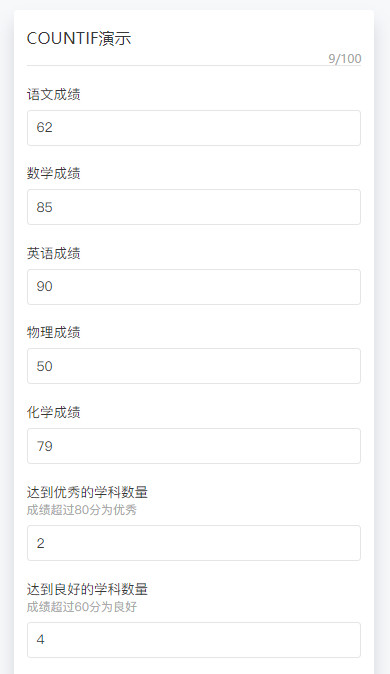The height and width of the screenshot is (674, 390).
Task: Click the 数学成绩 label text
Action: pos(53,174)
